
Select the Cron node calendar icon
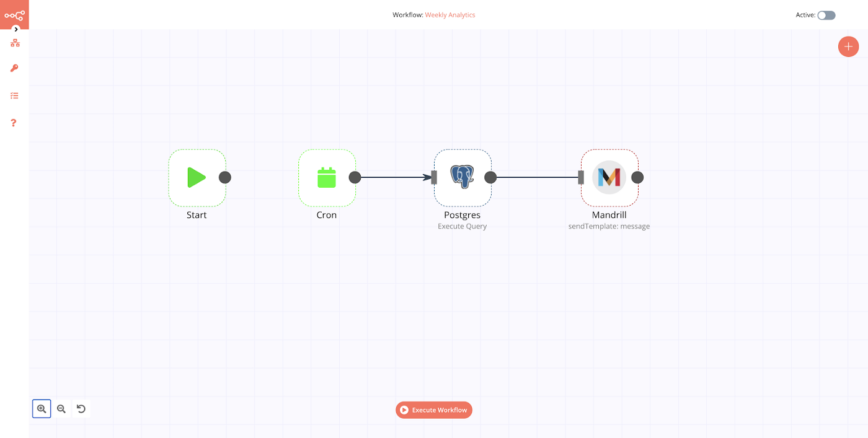click(x=327, y=178)
